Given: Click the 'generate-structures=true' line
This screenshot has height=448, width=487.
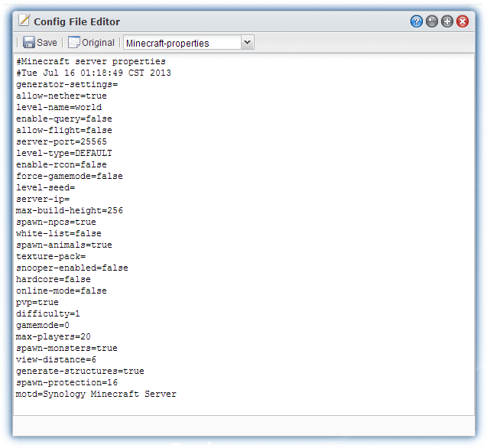Looking at the screenshot, I should 80,372.
